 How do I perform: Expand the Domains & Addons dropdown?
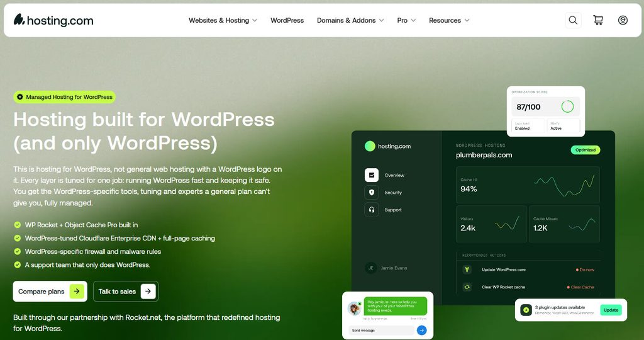pyautogui.click(x=350, y=20)
